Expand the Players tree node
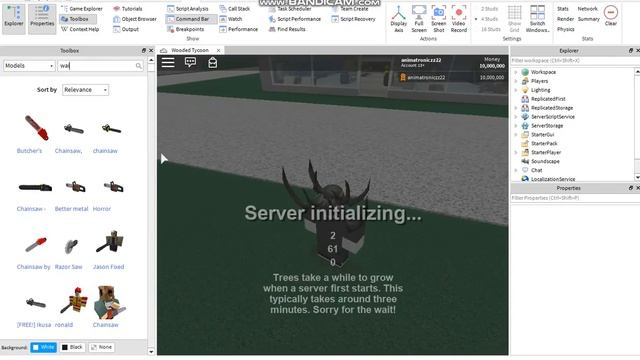 (x=516, y=81)
